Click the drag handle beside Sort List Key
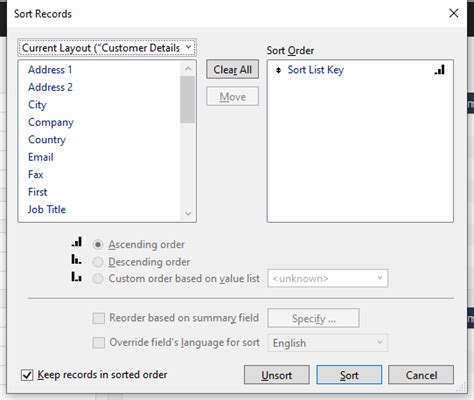The image size is (474, 400). tap(278, 70)
